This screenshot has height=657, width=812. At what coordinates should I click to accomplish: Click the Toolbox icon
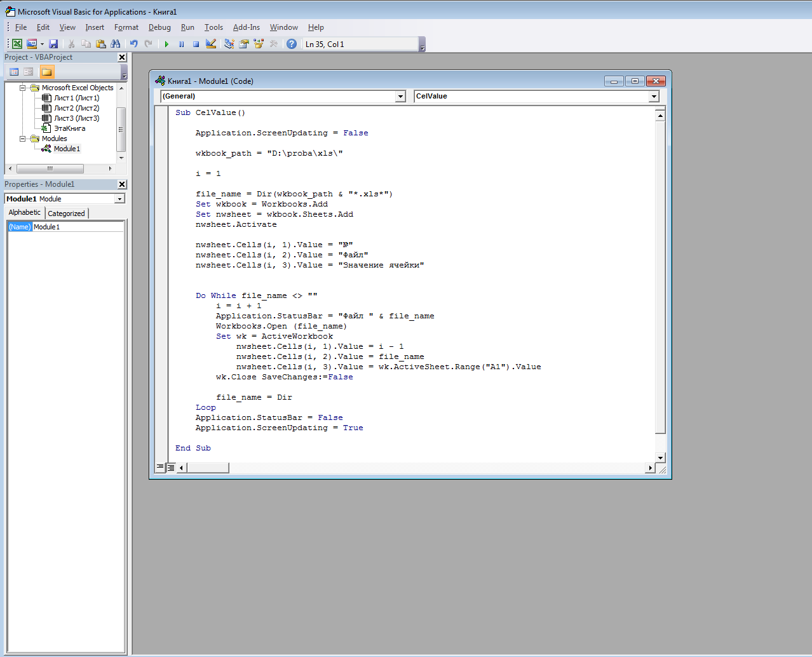(274, 44)
